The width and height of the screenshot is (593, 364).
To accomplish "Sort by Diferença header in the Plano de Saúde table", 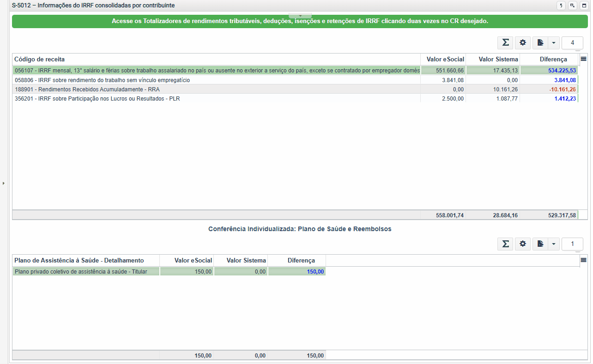I will click(296, 261).
